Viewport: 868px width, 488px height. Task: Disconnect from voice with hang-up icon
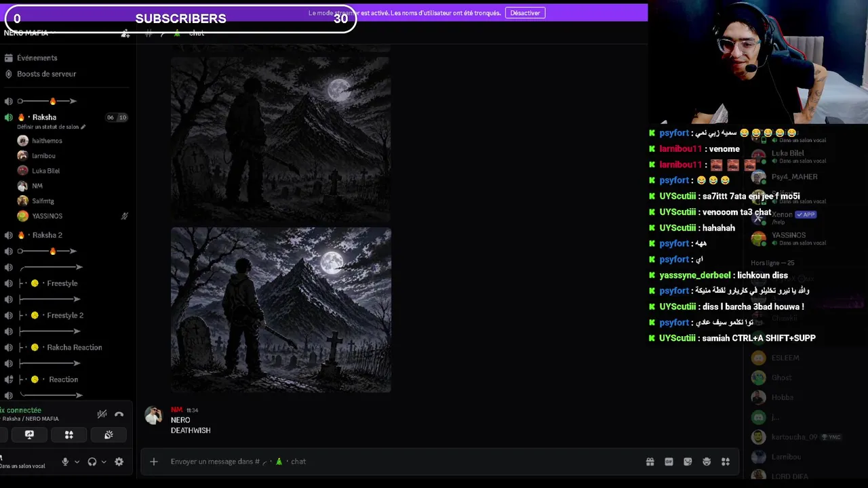click(119, 414)
